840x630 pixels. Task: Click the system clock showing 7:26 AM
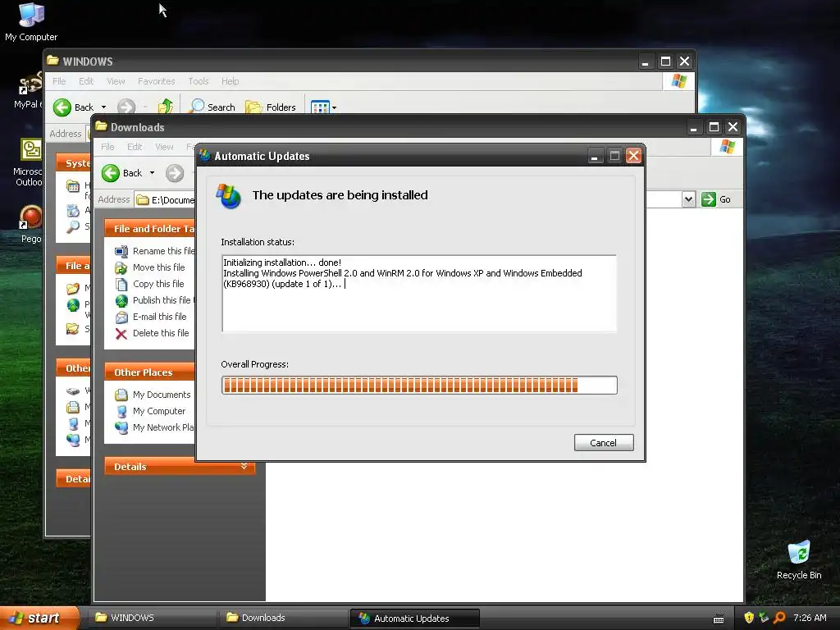coord(810,618)
